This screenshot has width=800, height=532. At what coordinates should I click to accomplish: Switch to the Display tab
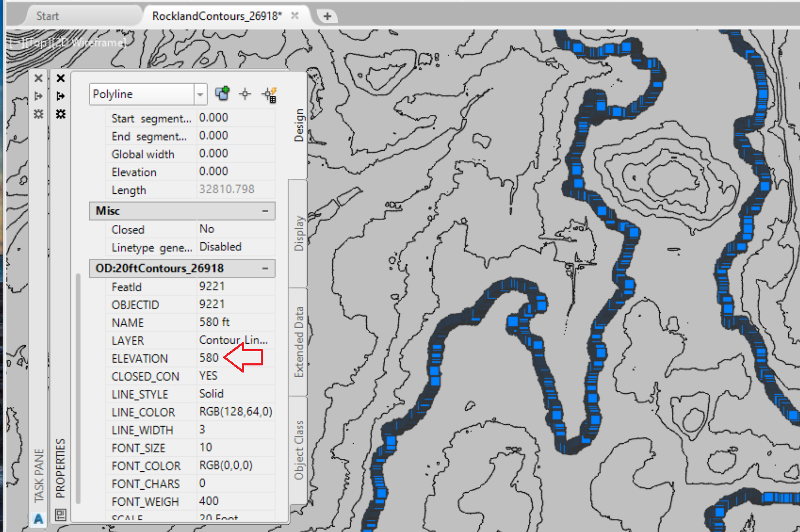click(298, 233)
